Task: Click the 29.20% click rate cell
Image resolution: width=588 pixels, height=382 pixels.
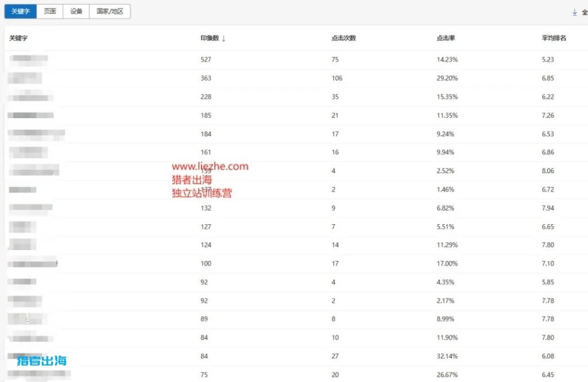Action: click(x=447, y=78)
